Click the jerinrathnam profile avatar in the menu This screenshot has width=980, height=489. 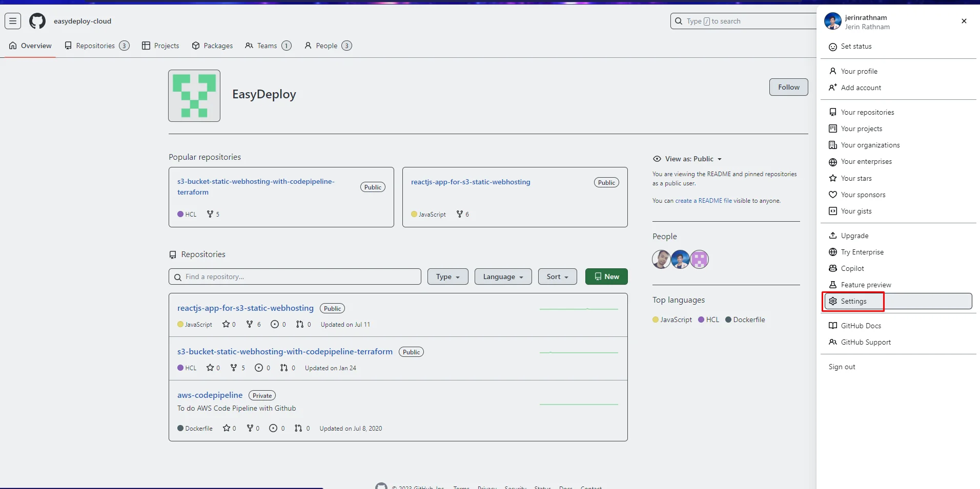pyautogui.click(x=832, y=22)
